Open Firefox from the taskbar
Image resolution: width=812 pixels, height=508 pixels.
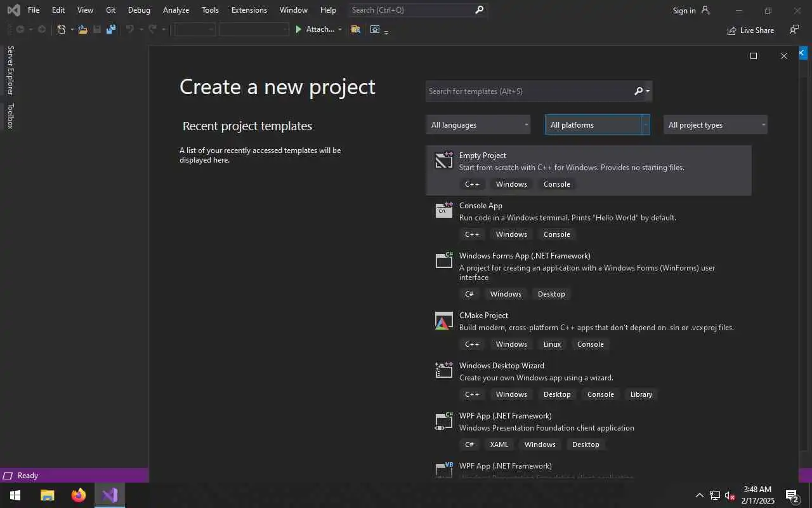(79, 495)
